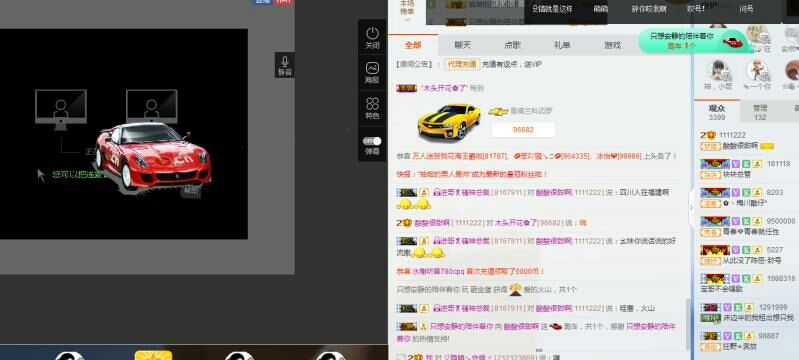799x360 pixels.
Task: Click the avatar labeled 神，小哥
Action: coord(718,70)
